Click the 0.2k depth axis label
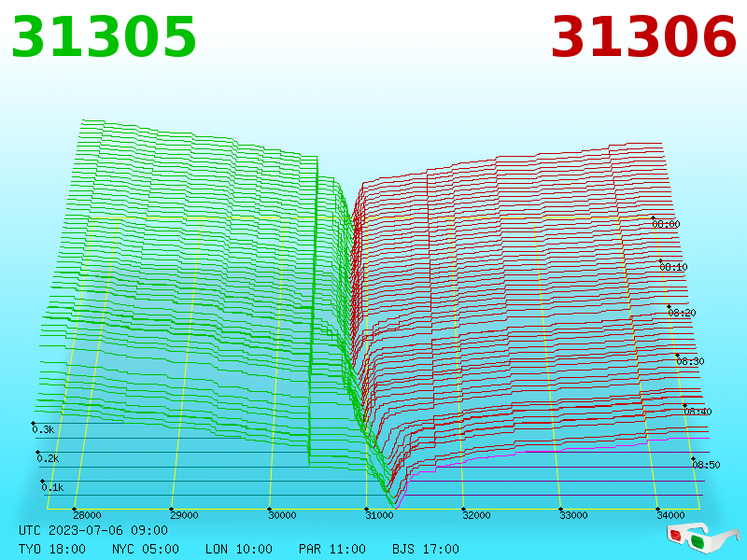 coord(49,458)
